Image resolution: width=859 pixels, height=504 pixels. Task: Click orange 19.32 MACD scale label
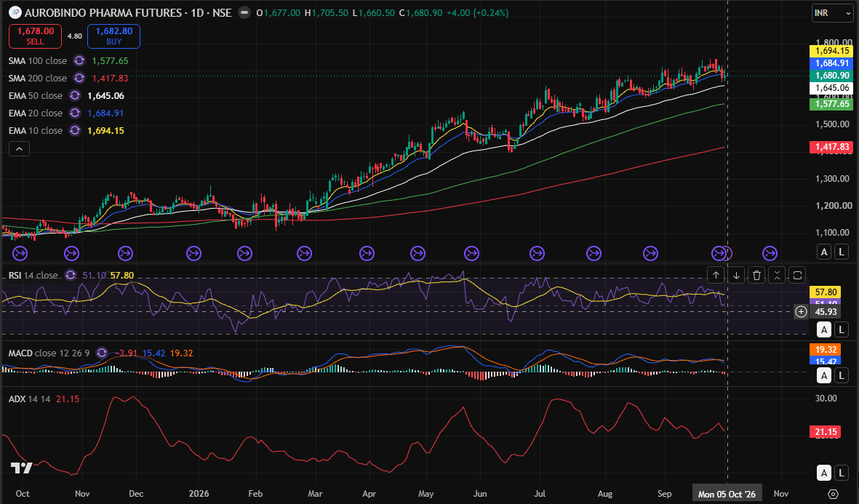825,350
